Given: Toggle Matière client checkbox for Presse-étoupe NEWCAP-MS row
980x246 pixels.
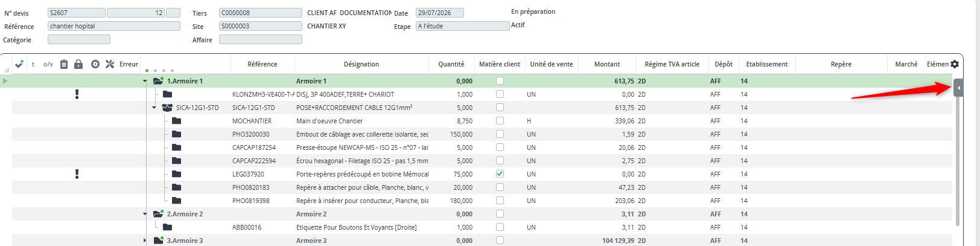Looking at the screenshot, I should pos(500,147).
